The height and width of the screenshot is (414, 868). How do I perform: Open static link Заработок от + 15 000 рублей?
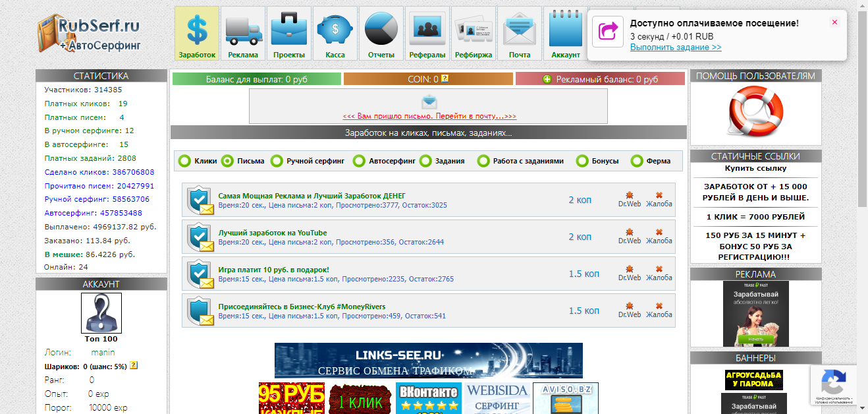pyautogui.click(x=755, y=192)
